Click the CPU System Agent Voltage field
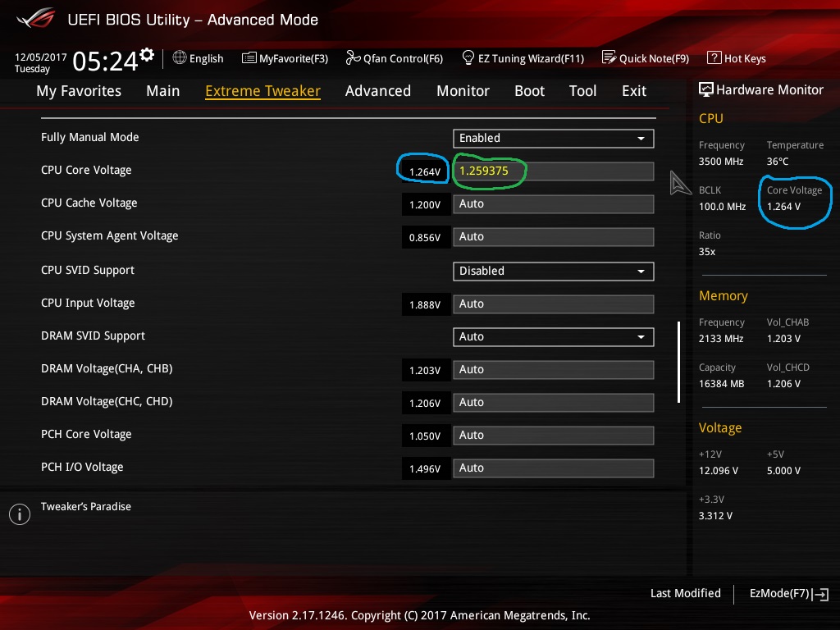The height and width of the screenshot is (630, 840). pyautogui.click(x=554, y=237)
